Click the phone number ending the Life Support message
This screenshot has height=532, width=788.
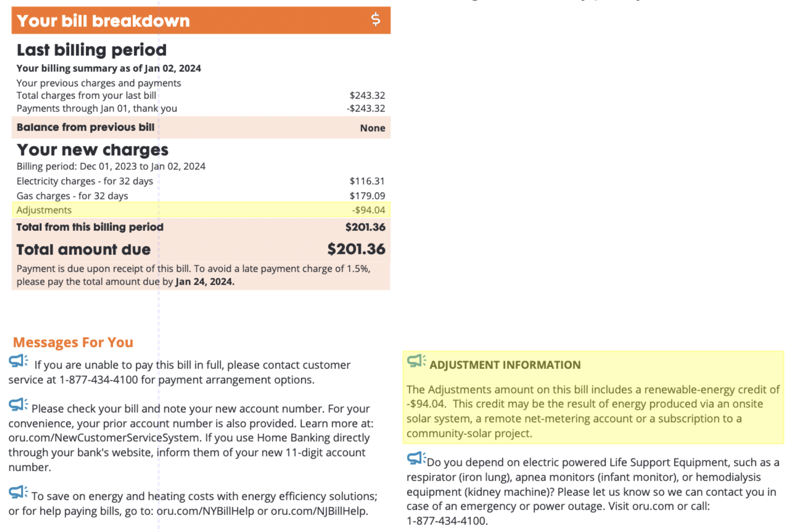coord(447,521)
